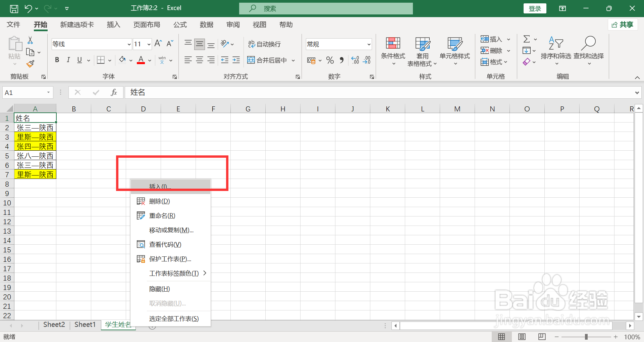Click the red font color button
The image size is (644, 342).
coord(141,60)
